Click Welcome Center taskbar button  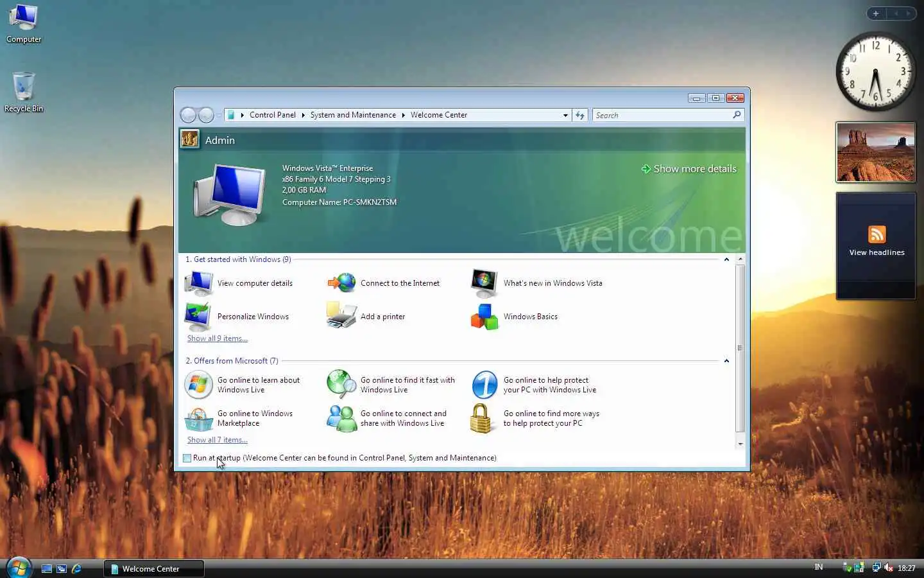pyautogui.click(x=154, y=568)
